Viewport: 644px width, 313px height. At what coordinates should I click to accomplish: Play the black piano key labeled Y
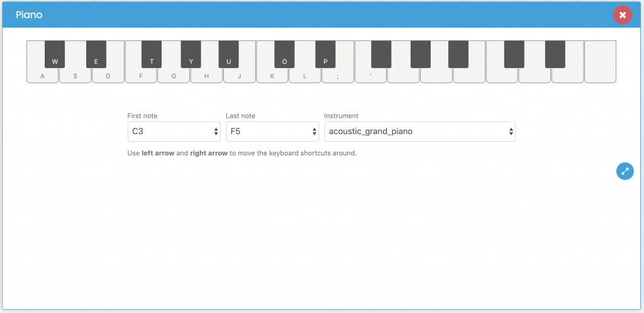tap(191, 54)
